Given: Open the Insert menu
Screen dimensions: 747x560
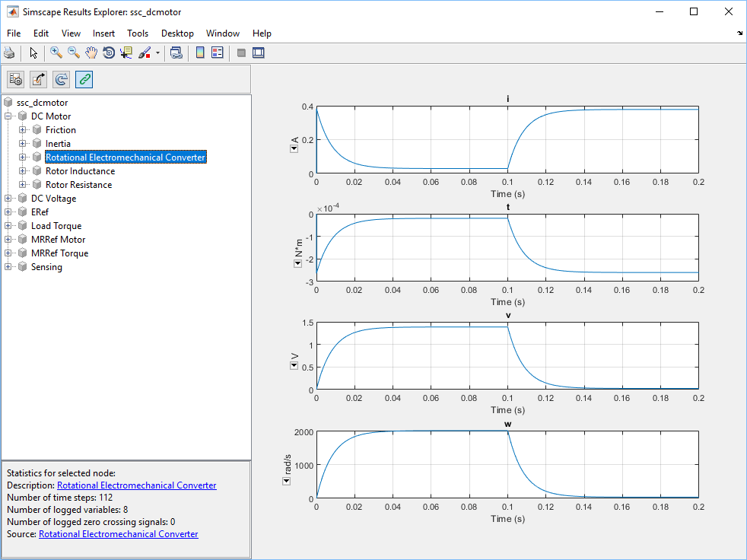Looking at the screenshot, I should point(103,33).
